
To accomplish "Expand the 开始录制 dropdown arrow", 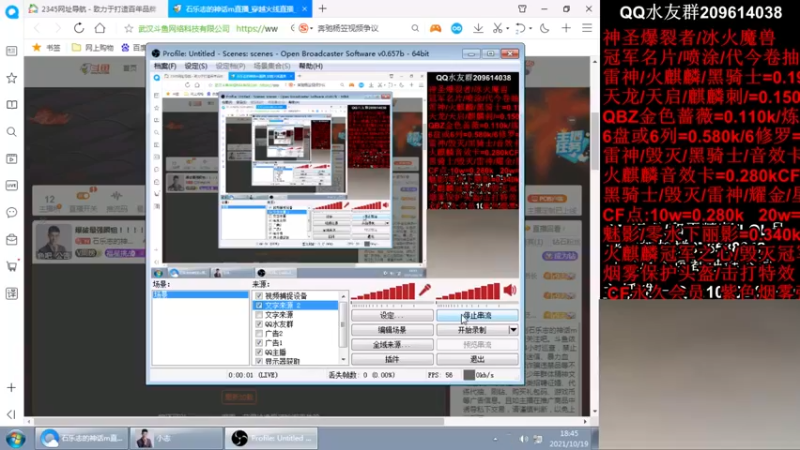I will point(513,330).
